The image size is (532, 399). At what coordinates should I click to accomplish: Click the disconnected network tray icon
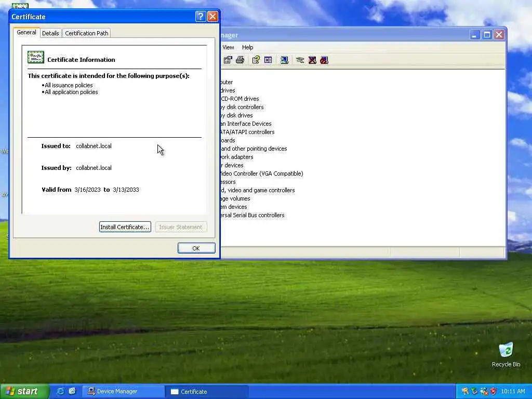coord(484,391)
